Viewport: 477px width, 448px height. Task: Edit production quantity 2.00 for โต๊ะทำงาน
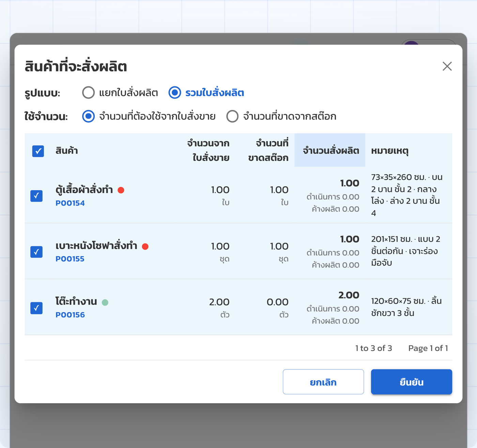[x=349, y=295]
